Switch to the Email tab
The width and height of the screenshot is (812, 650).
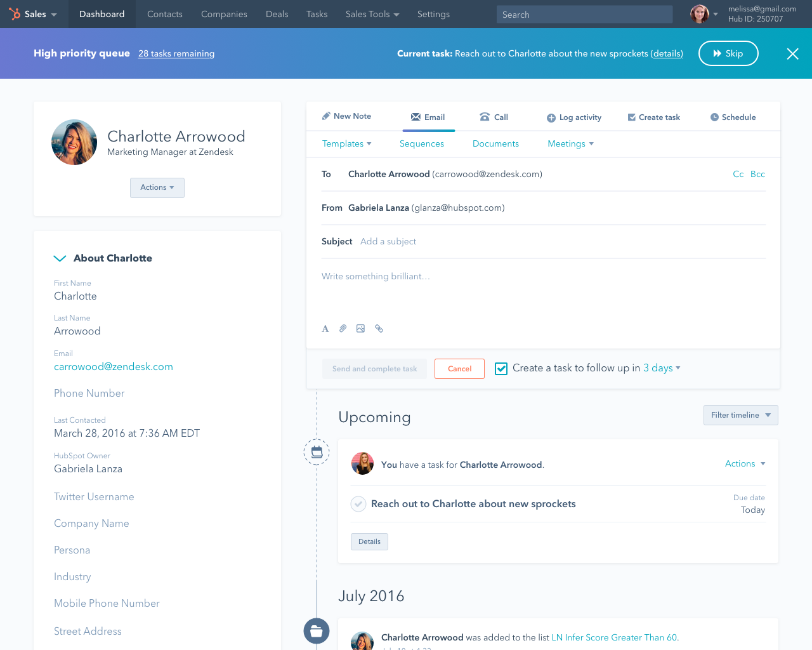[x=429, y=117]
